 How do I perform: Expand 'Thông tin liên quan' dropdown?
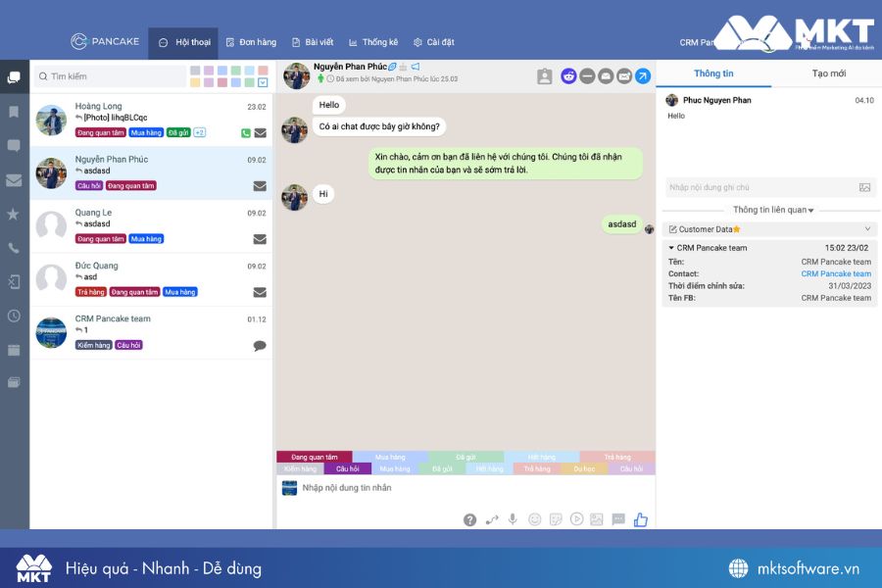[773, 210]
